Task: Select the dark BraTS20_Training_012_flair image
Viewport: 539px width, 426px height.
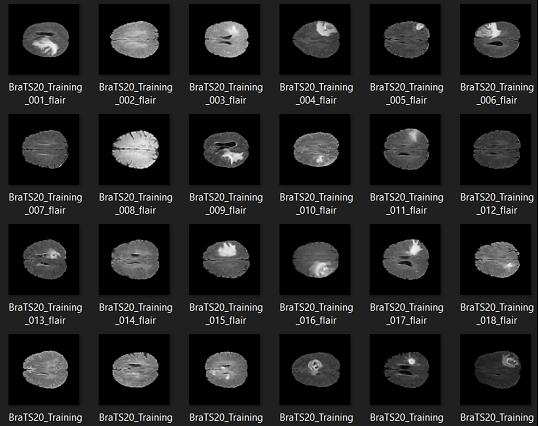Action: click(496, 150)
